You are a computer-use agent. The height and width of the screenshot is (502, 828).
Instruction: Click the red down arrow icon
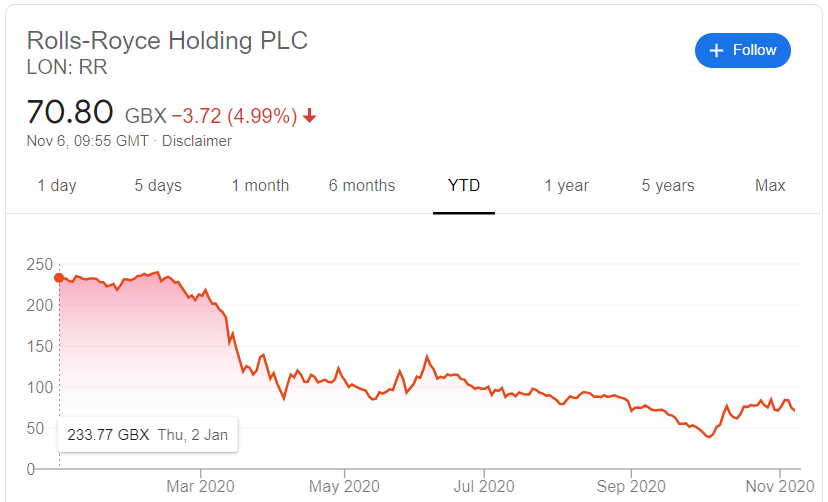tap(310, 116)
